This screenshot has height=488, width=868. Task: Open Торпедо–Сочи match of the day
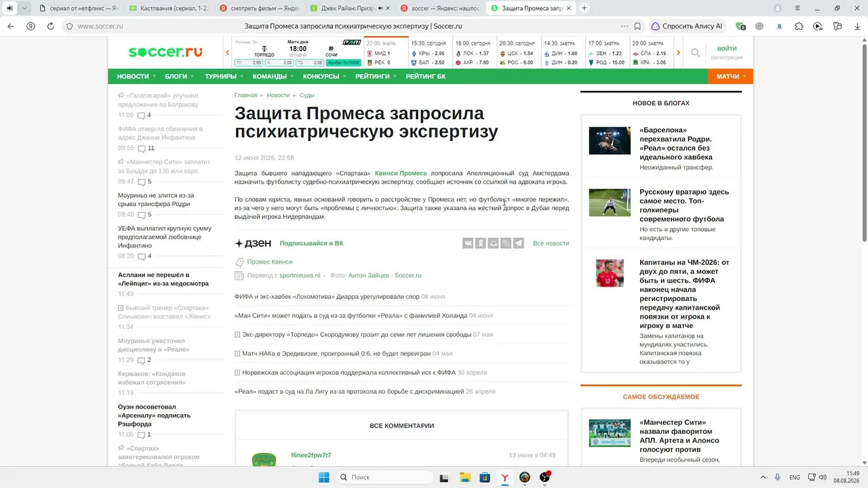[x=298, y=52]
